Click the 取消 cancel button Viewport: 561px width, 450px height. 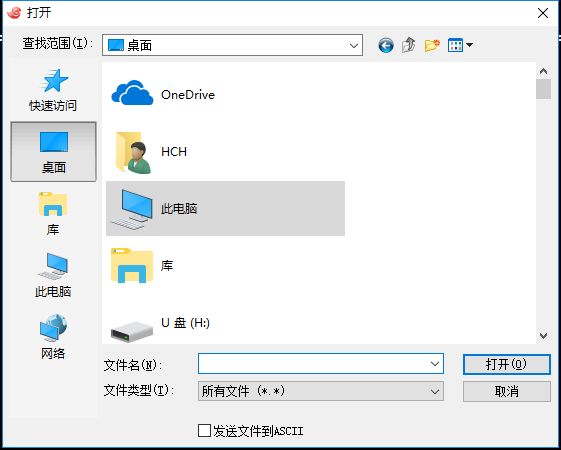tap(507, 392)
